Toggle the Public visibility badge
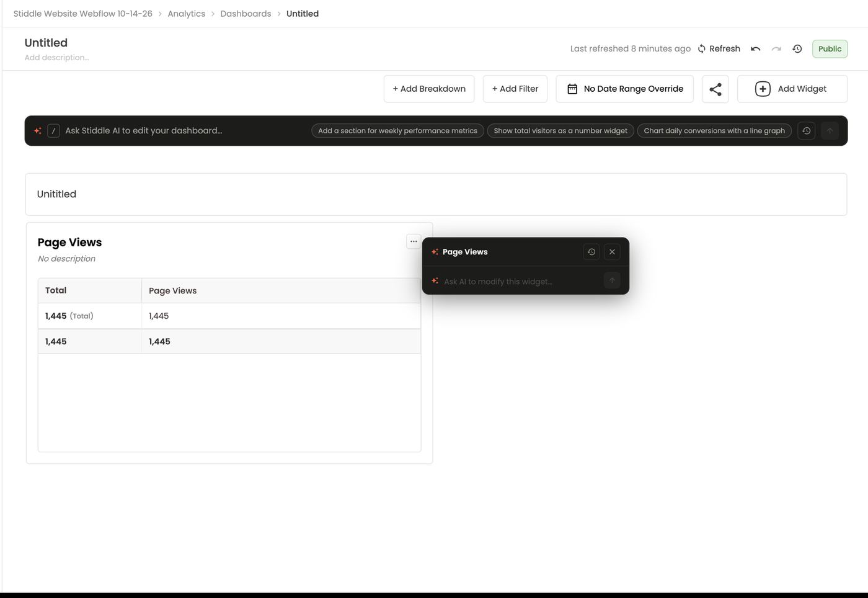The height and width of the screenshot is (598, 868). pos(830,48)
